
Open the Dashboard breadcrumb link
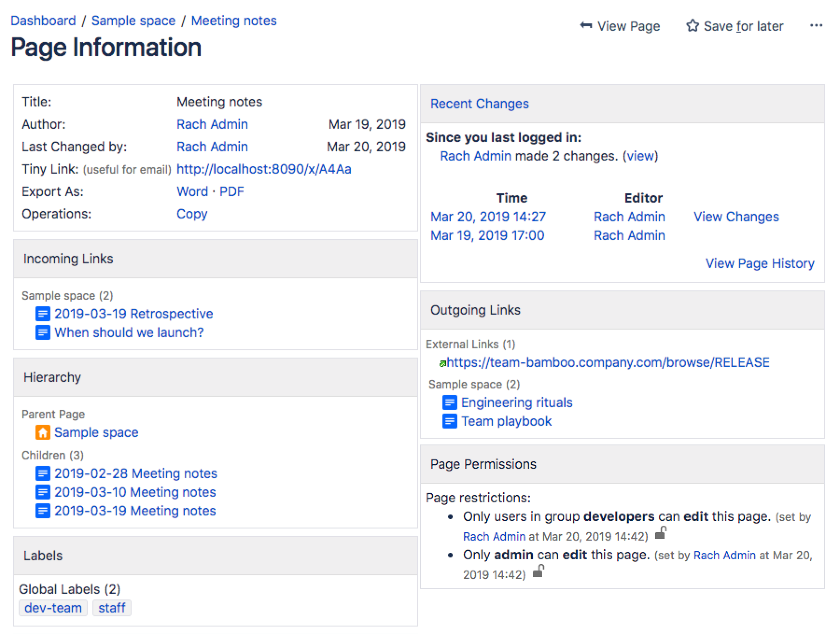coord(43,21)
